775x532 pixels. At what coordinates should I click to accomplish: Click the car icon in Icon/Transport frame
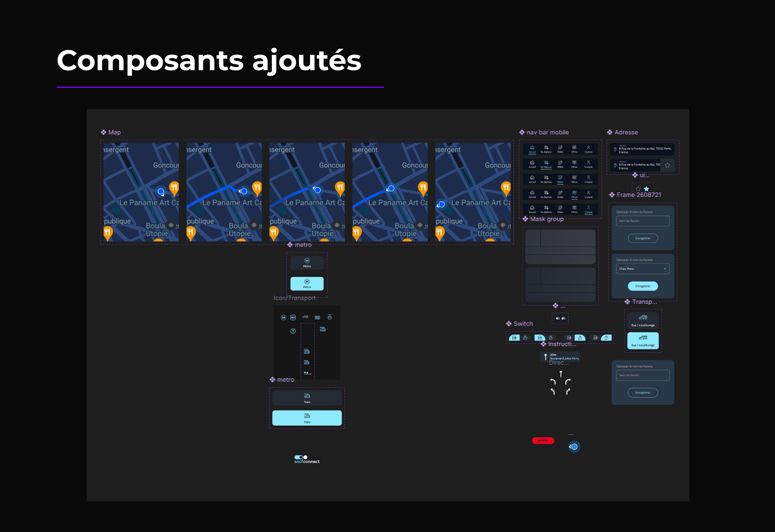pos(305,317)
